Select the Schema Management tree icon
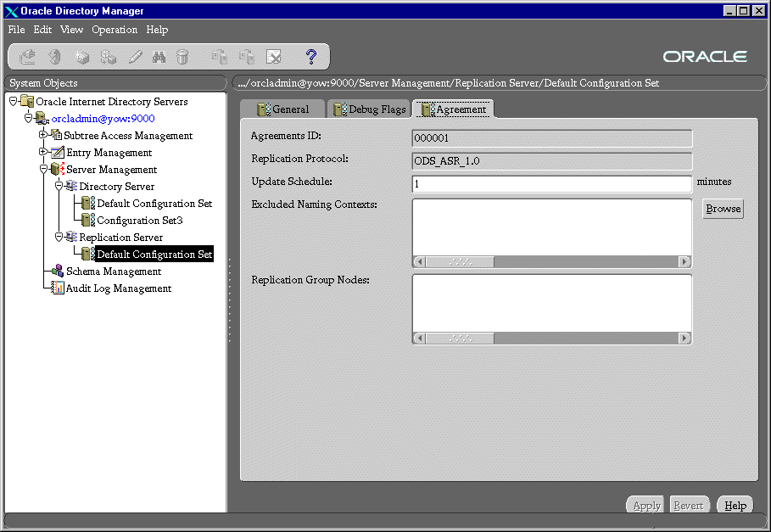This screenshot has height=532, width=771. pyautogui.click(x=57, y=272)
